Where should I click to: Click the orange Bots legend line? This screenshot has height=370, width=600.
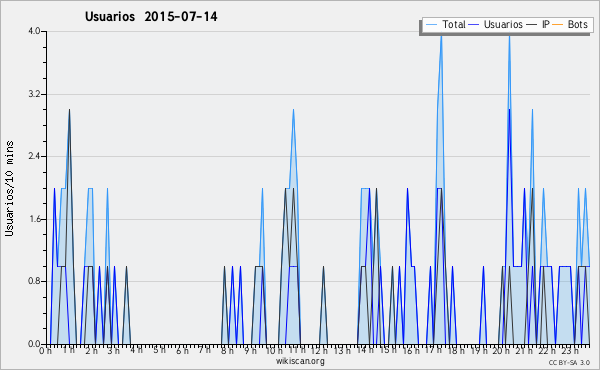[x=558, y=25]
